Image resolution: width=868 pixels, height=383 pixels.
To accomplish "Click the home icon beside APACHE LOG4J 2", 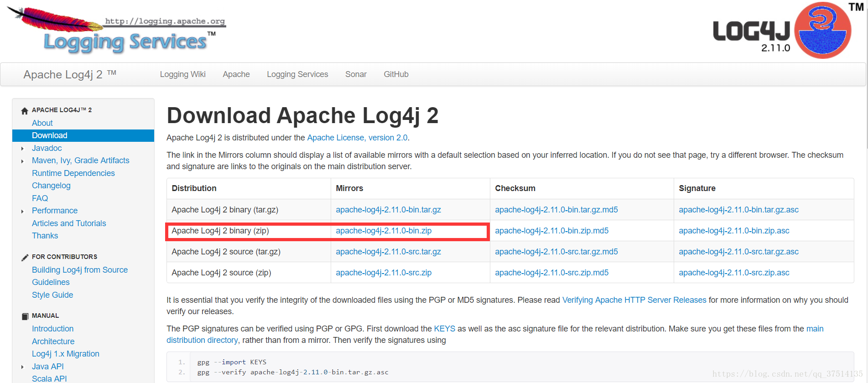I will (x=25, y=111).
